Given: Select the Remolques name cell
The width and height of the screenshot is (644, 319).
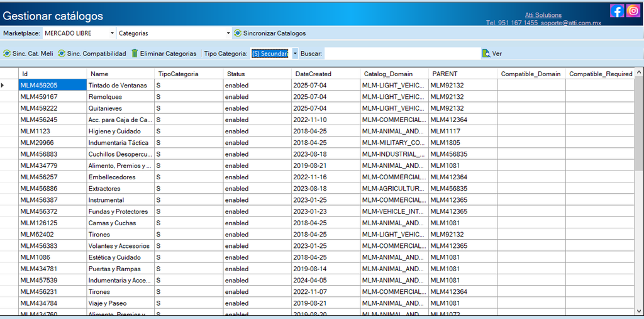Looking at the screenshot, I should [120, 97].
